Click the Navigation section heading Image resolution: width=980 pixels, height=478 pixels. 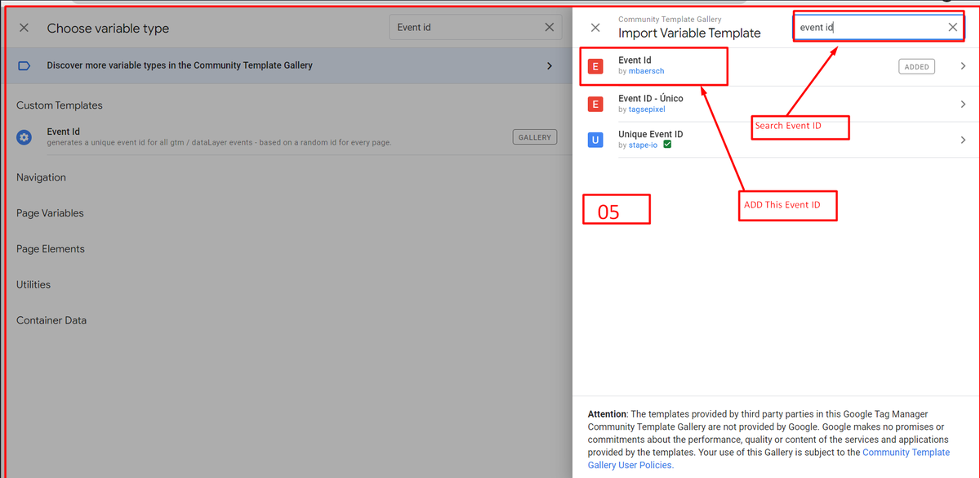[x=41, y=177]
